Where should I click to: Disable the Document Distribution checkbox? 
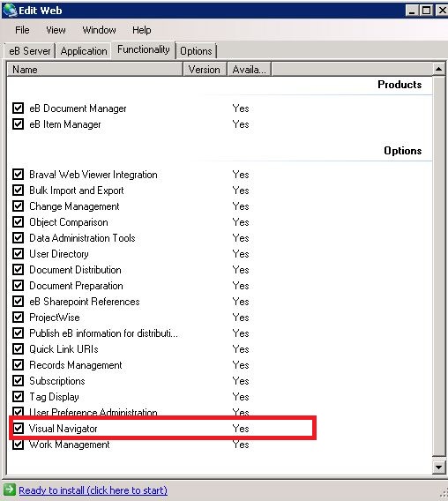tap(19, 269)
